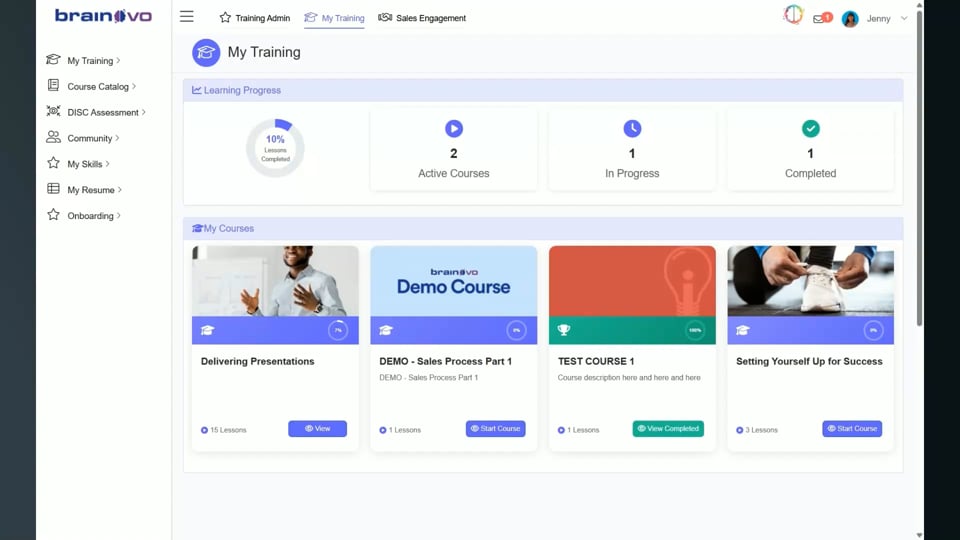Click the Demo Course thumbnail image
Image resolution: width=960 pixels, height=540 pixels.
coord(454,281)
